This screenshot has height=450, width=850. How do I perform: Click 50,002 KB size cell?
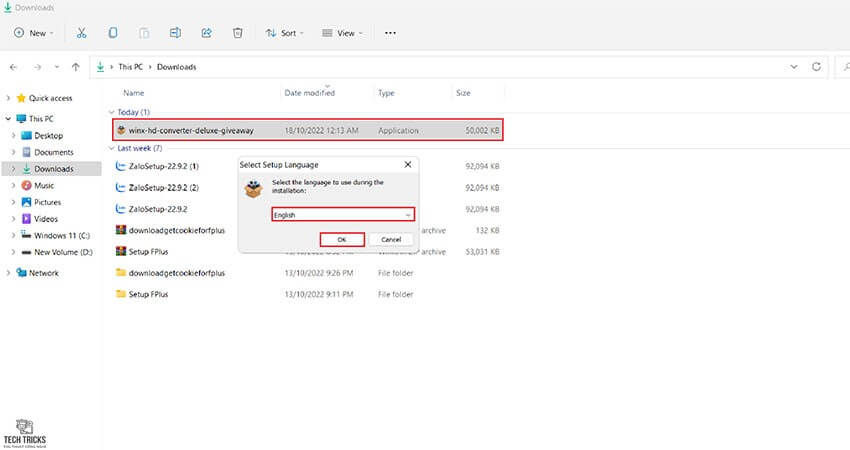tap(482, 131)
